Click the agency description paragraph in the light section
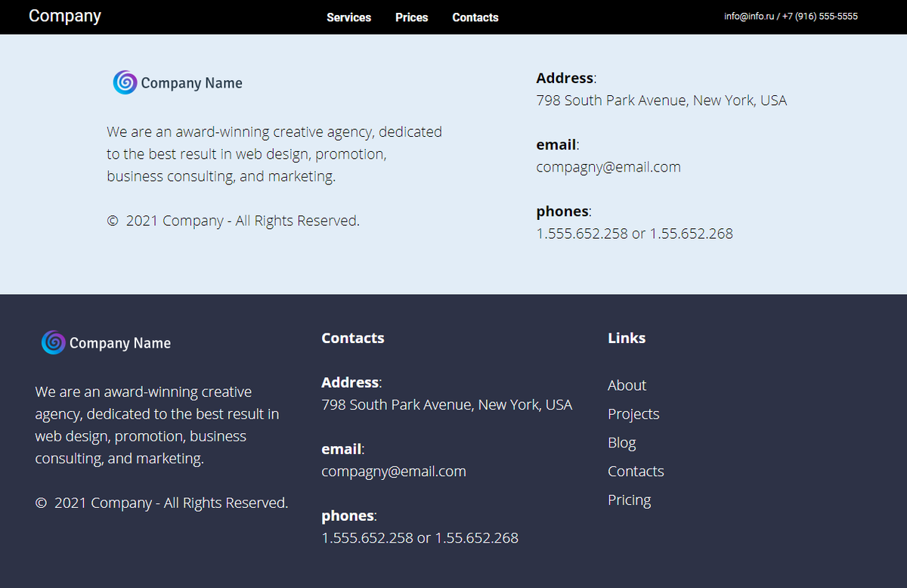The image size is (907, 588). coord(274,154)
